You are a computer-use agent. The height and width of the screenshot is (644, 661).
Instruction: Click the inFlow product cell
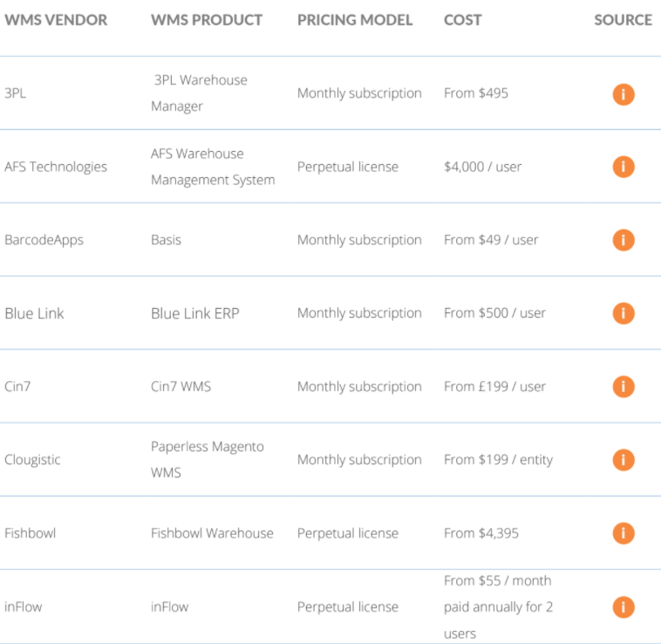(x=169, y=606)
